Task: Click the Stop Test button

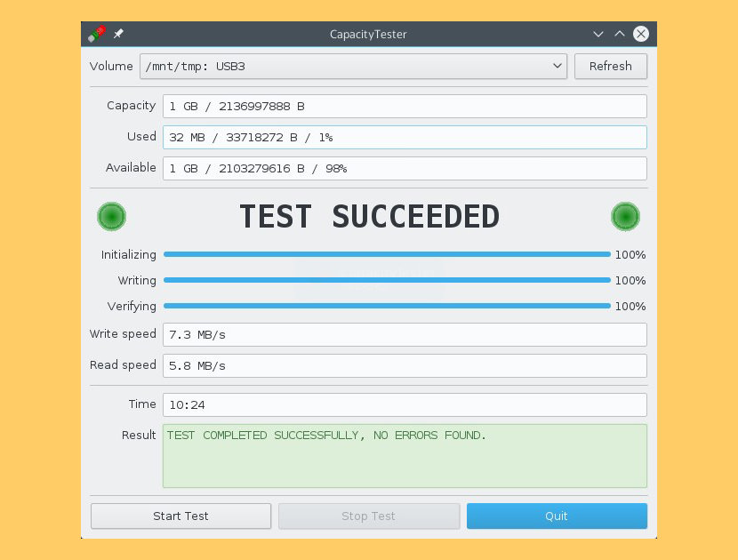Action: coord(368,516)
